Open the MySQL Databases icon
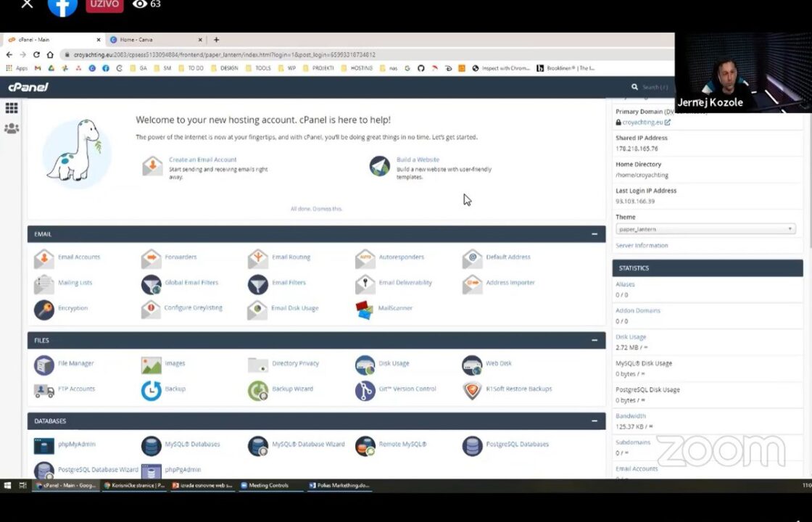This screenshot has height=522, width=812. [152, 445]
